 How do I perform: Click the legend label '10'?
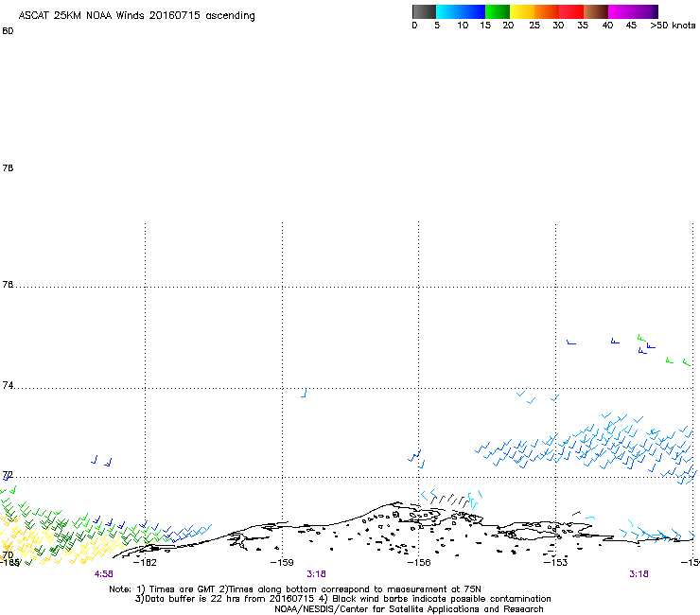point(463,26)
